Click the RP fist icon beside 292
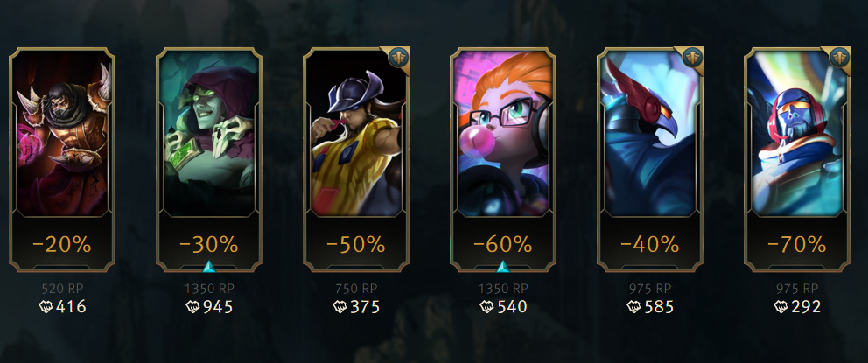Viewport: 868px width, 363px height. [780, 306]
